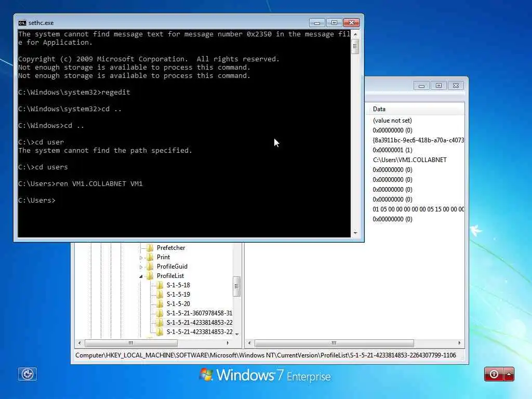The width and height of the screenshot is (532, 399).
Task: Open shutdown options arrow menu
Action: [x=509, y=374]
